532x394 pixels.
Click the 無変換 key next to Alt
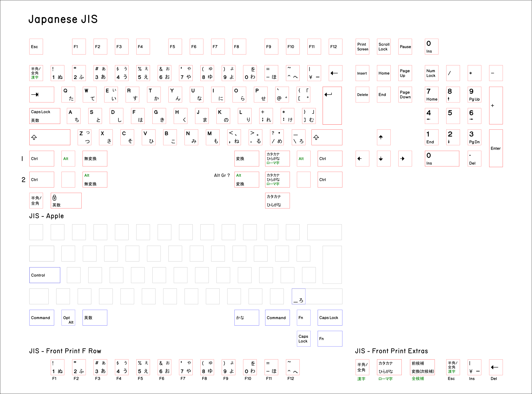point(95,159)
